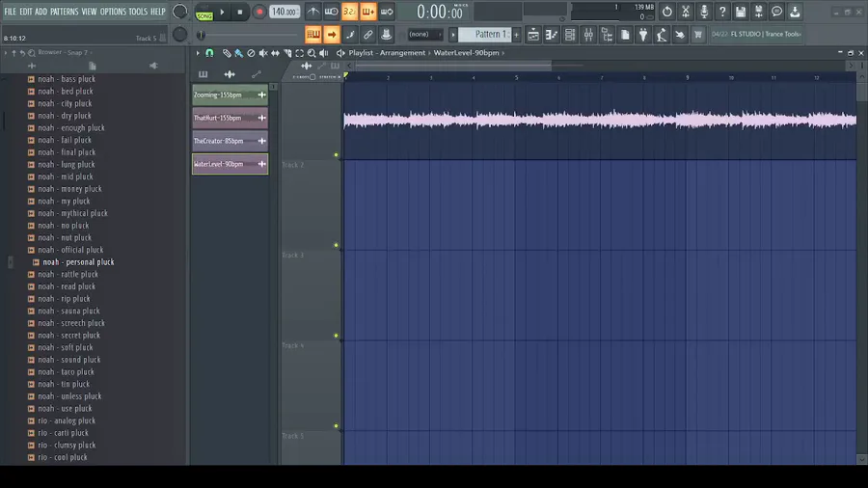Open the EDIT menu

[x=26, y=11]
